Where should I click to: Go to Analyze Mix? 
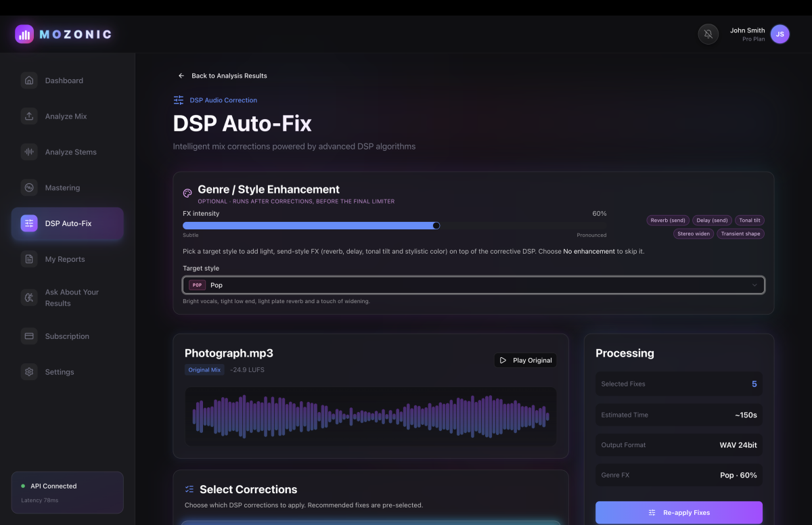(68, 116)
